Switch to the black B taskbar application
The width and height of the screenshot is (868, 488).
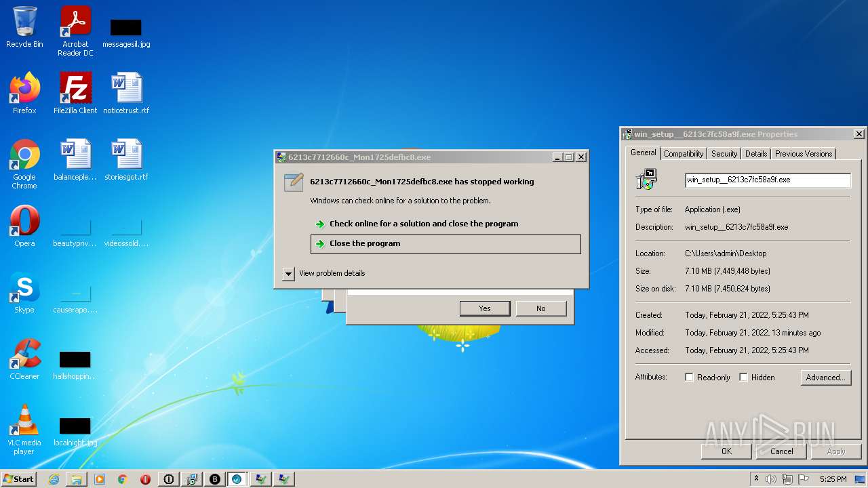pyautogui.click(x=215, y=479)
